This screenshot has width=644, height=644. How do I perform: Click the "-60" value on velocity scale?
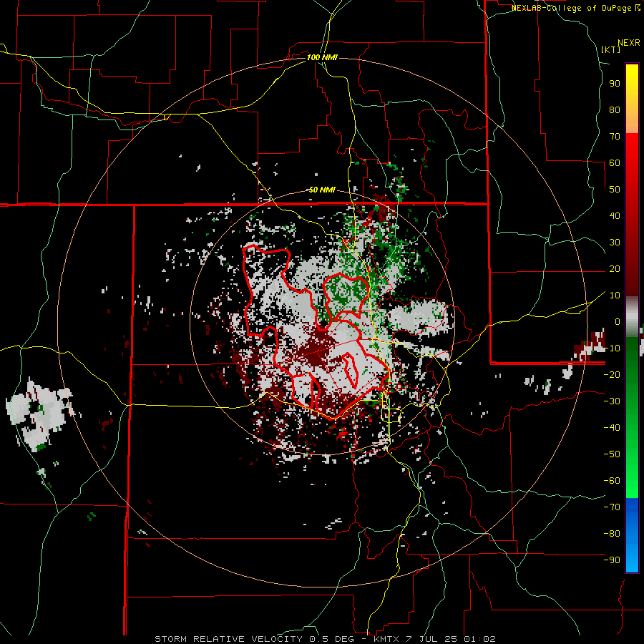(612, 481)
